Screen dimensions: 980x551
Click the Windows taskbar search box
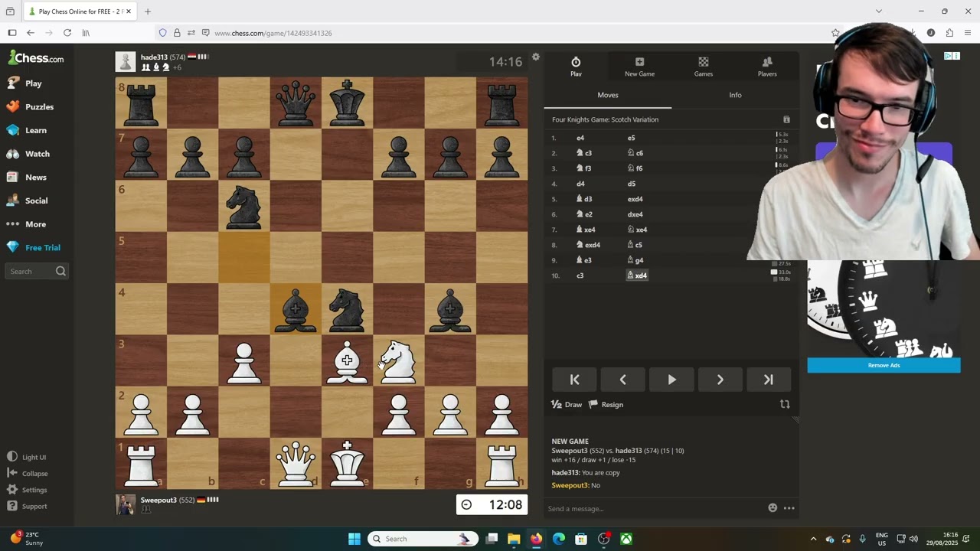click(x=423, y=539)
